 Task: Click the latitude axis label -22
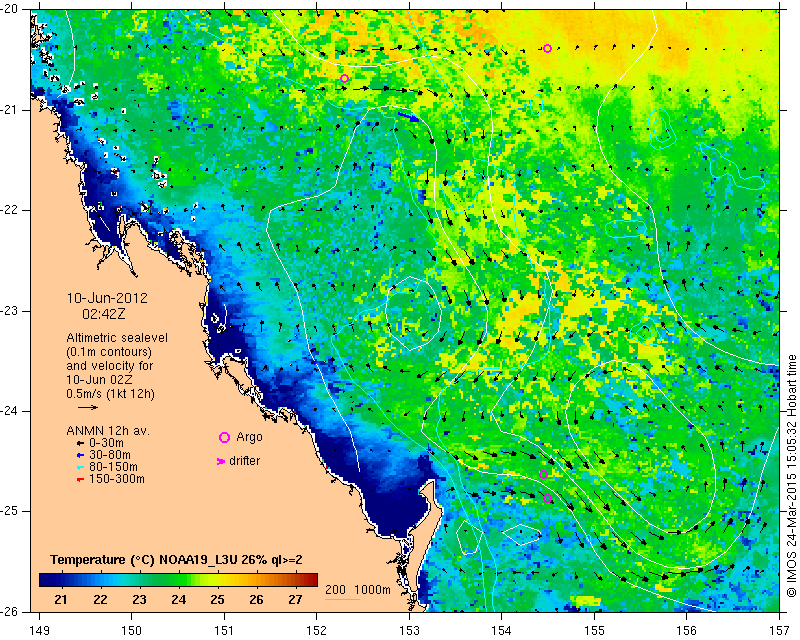pyautogui.click(x=9, y=210)
